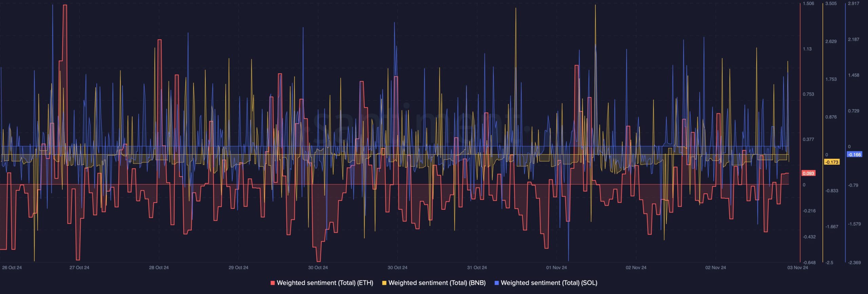Click the 26 Oct 24 date label
Viewport: 868px width, 294px height.
point(12,268)
